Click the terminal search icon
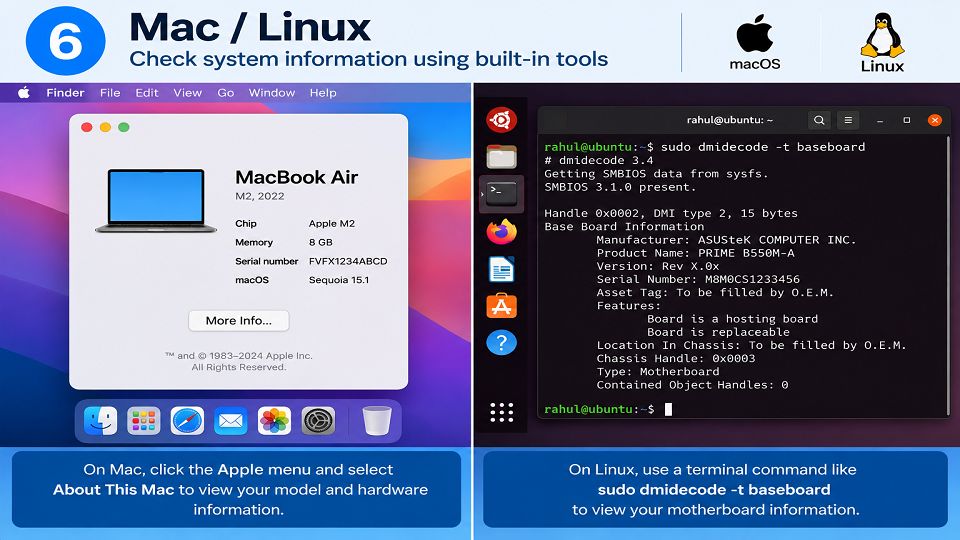 pyautogui.click(x=819, y=120)
